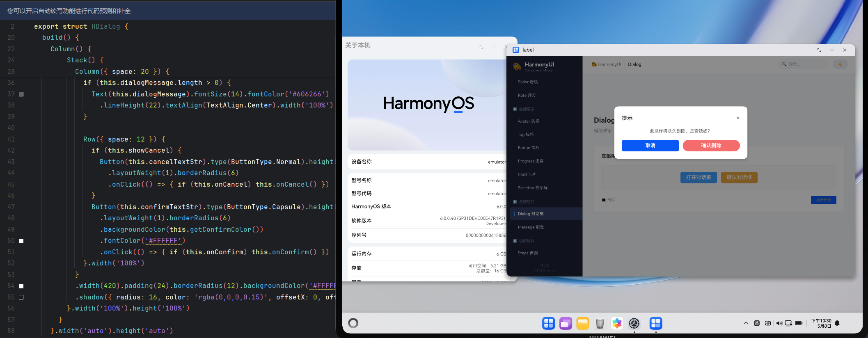Check the battery icon in the tray
Viewport: 868px width, 338px height.
click(x=799, y=323)
